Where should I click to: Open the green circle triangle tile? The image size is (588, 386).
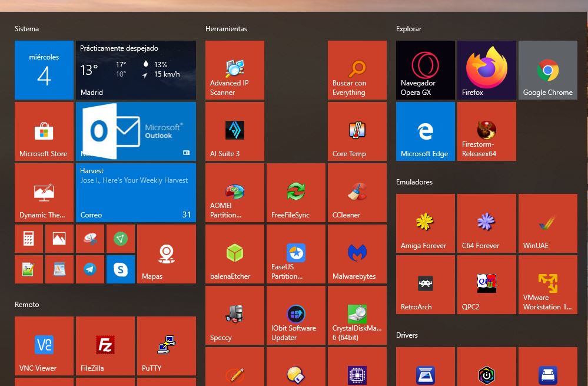121,239
